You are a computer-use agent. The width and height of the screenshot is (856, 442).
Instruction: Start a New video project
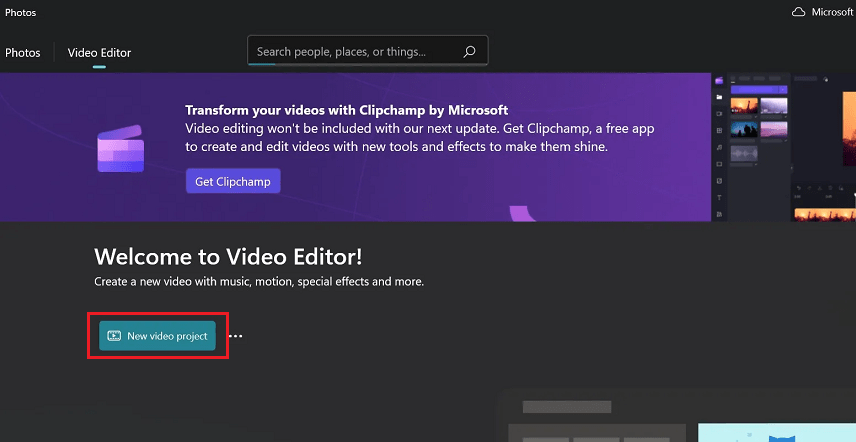point(157,336)
